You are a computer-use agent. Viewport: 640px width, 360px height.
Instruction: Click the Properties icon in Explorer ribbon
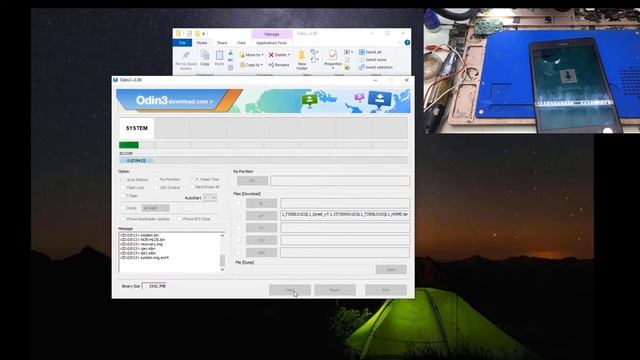click(x=333, y=55)
